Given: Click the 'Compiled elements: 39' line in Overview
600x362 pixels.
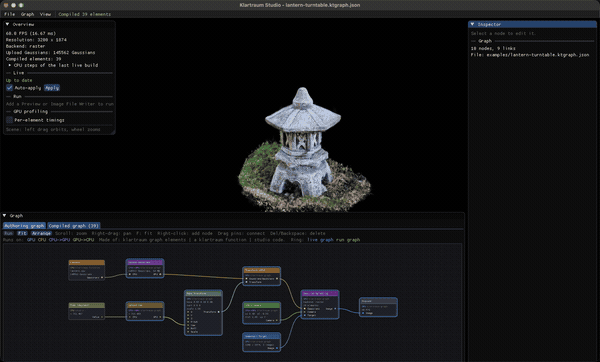Looking at the screenshot, I should pos(33,59).
